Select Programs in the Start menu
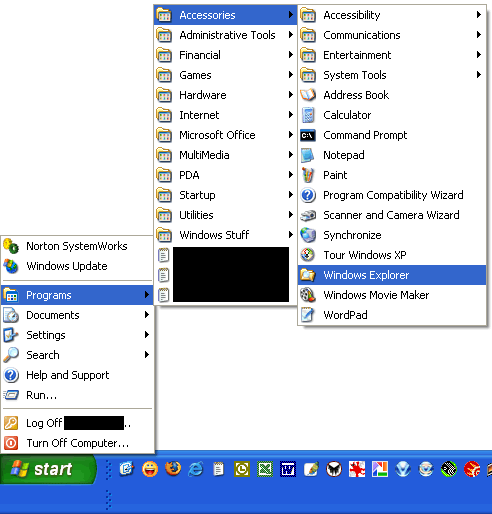 (77, 295)
